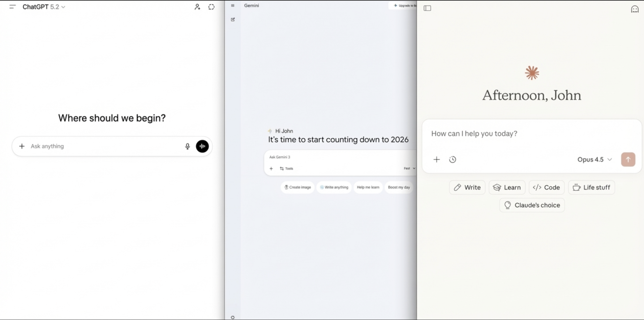Open the Gemini Tools menu
The width and height of the screenshot is (644, 320).
pos(286,169)
